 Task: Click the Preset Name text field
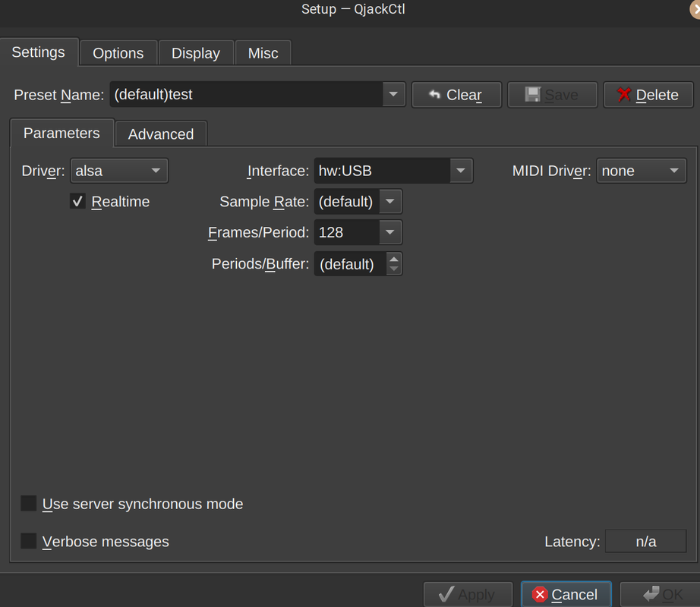tap(246, 95)
